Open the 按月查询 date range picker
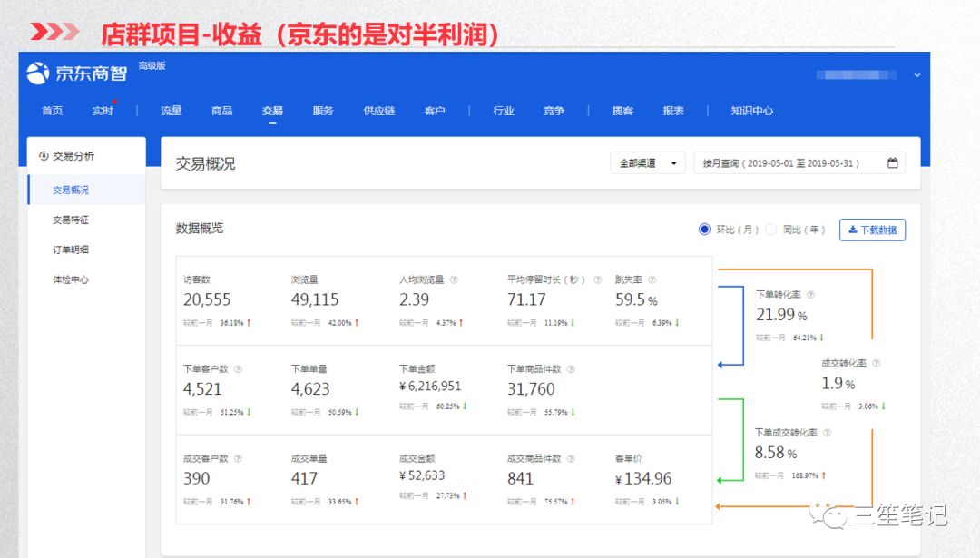The width and height of the screenshot is (980, 558). coord(799,163)
